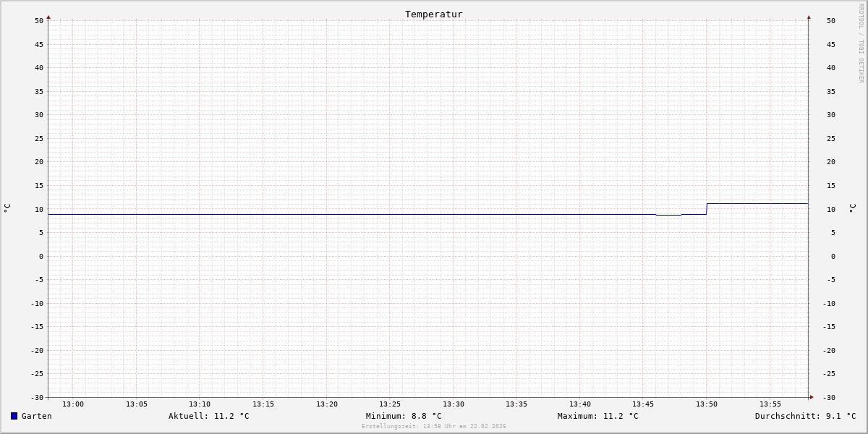The height and width of the screenshot is (434, 868).
Task: Click the 13:35 time axis label
Action: pyautogui.click(x=516, y=404)
